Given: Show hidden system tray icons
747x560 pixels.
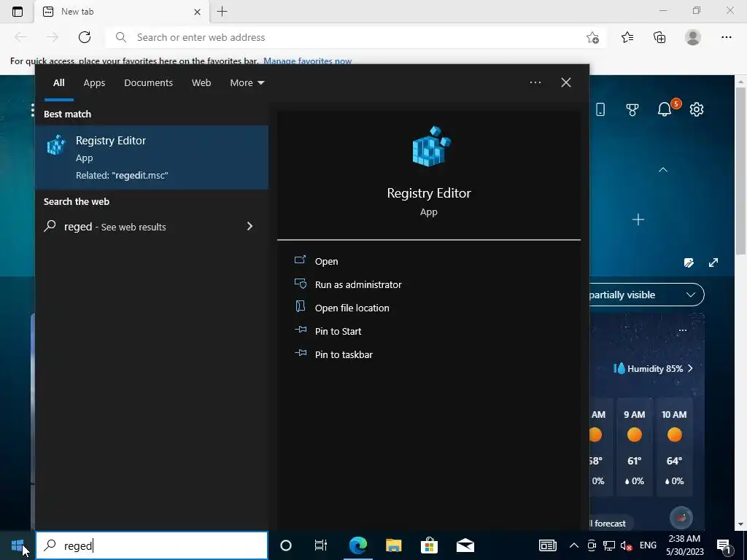Looking at the screenshot, I should (x=574, y=545).
